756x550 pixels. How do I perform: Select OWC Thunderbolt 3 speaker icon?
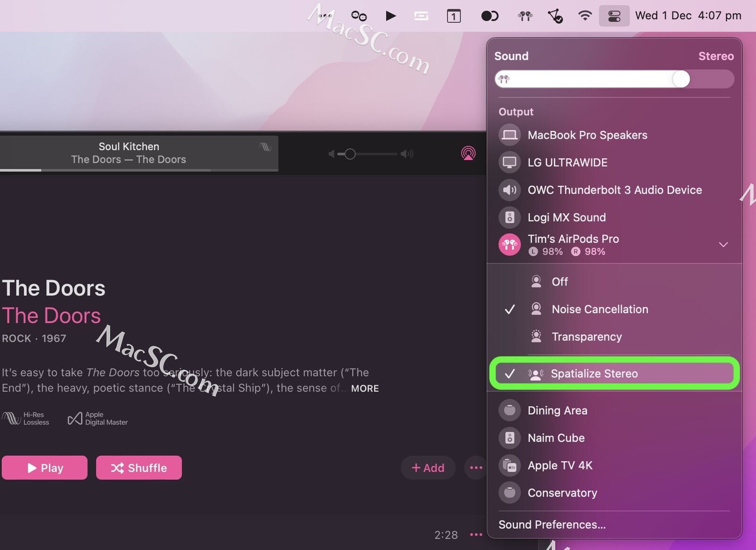[x=509, y=190]
